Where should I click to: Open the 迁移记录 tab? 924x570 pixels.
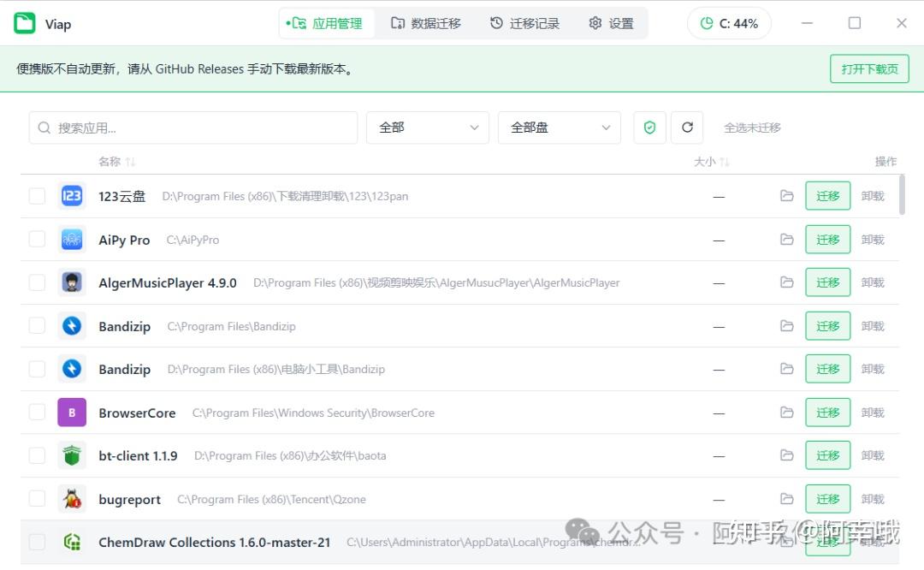click(x=524, y=24)
